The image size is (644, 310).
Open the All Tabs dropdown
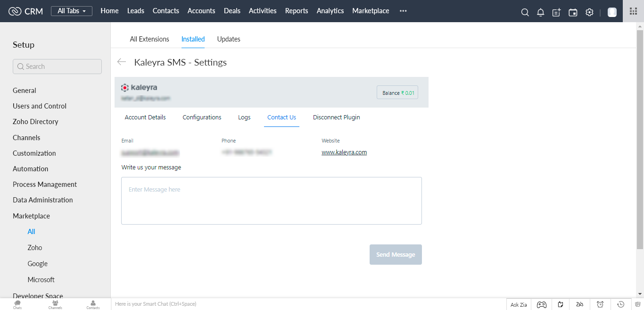(72, 11)
